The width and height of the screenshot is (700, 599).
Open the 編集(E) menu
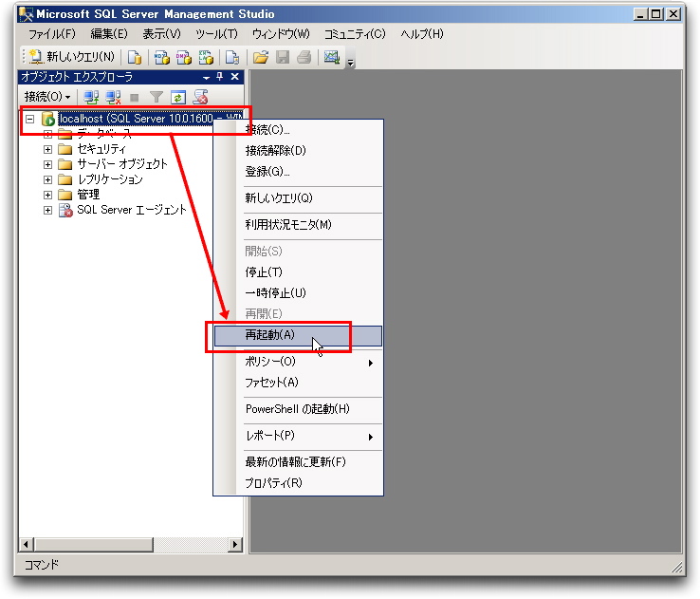(x=109, y=34)
